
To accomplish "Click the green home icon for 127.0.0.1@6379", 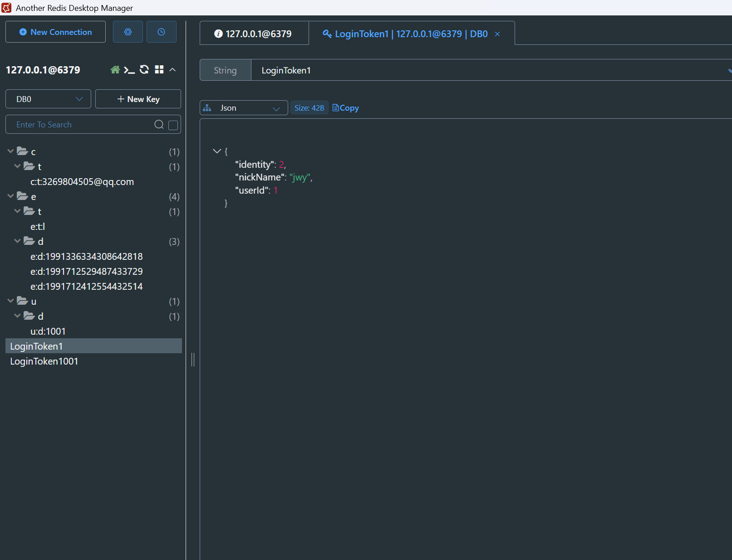I will point(115,70).
